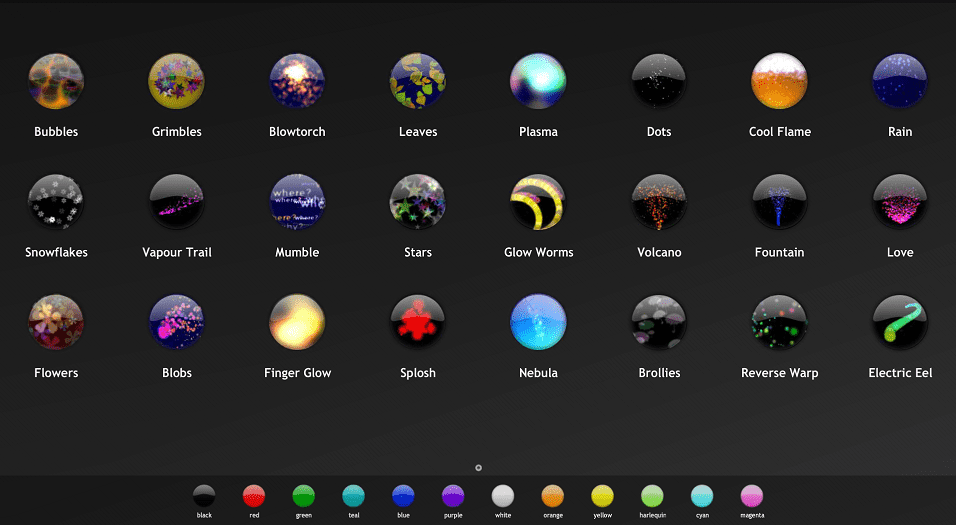Choose the green colour ball
The width and height of the screenshot is (956, 525).
tap(304, 496)
